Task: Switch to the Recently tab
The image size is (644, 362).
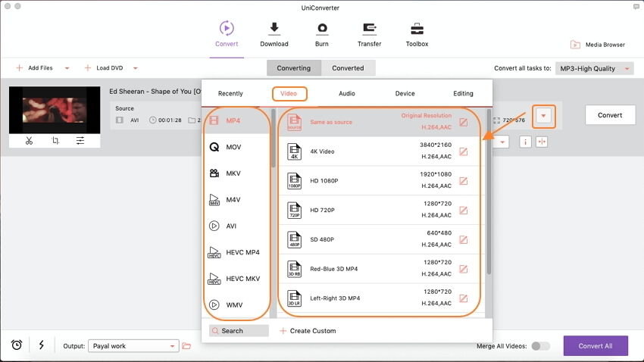Action: [230, 94]
